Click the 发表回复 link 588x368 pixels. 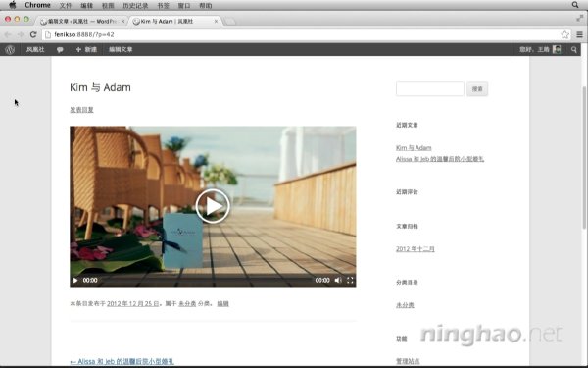pos(81,110)
